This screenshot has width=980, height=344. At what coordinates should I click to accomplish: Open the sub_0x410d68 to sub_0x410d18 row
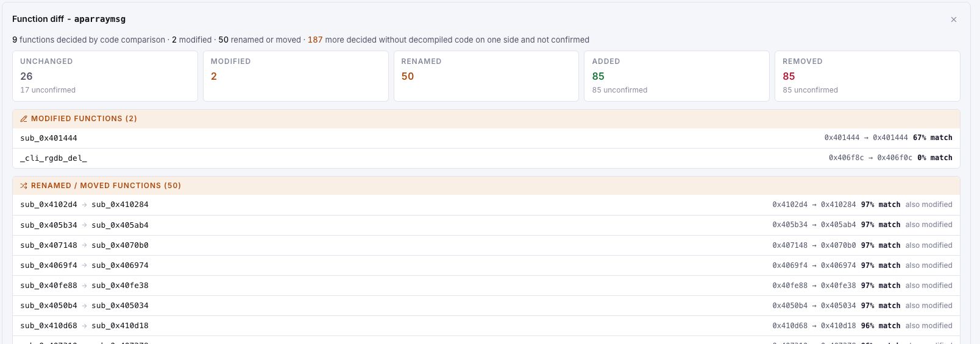pos(486,326)
